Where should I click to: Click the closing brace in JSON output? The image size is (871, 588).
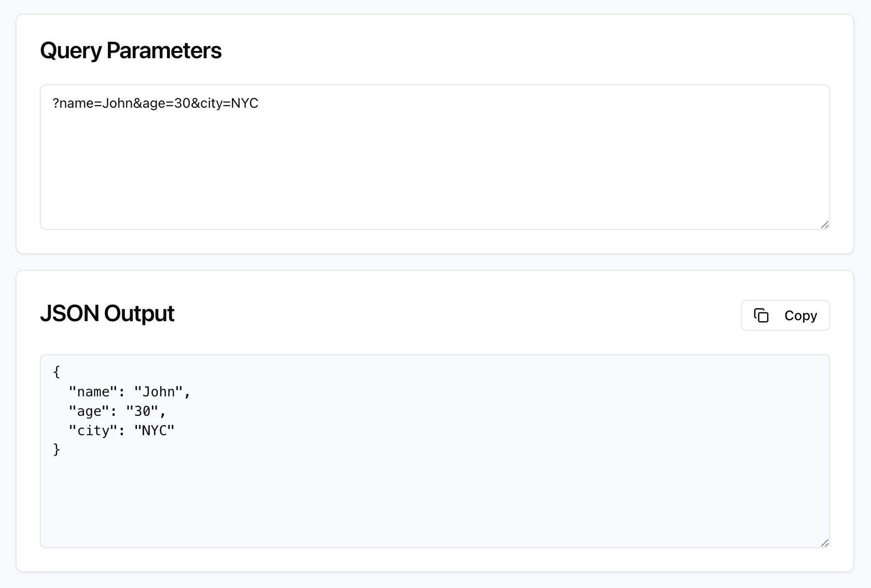point(57,449)
